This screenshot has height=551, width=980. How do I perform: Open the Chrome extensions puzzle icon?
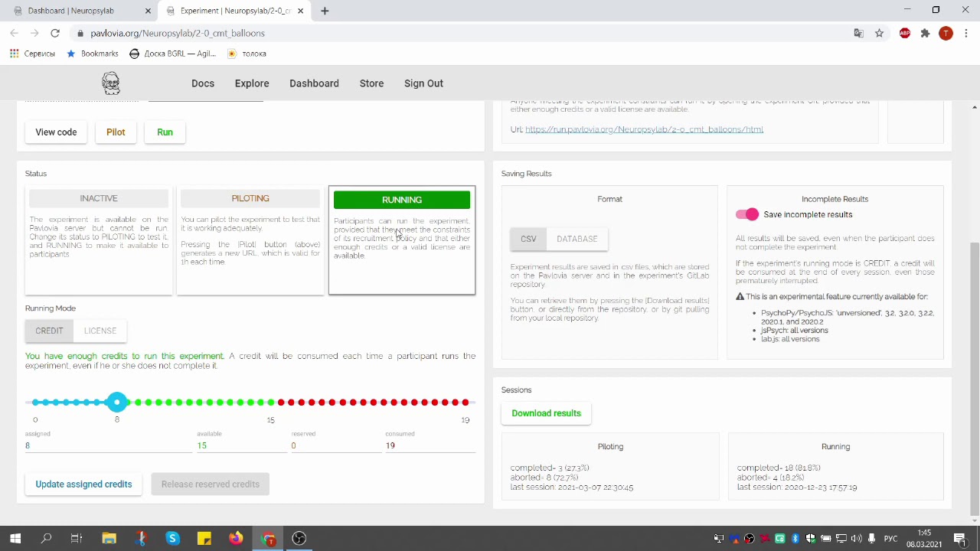925,33
